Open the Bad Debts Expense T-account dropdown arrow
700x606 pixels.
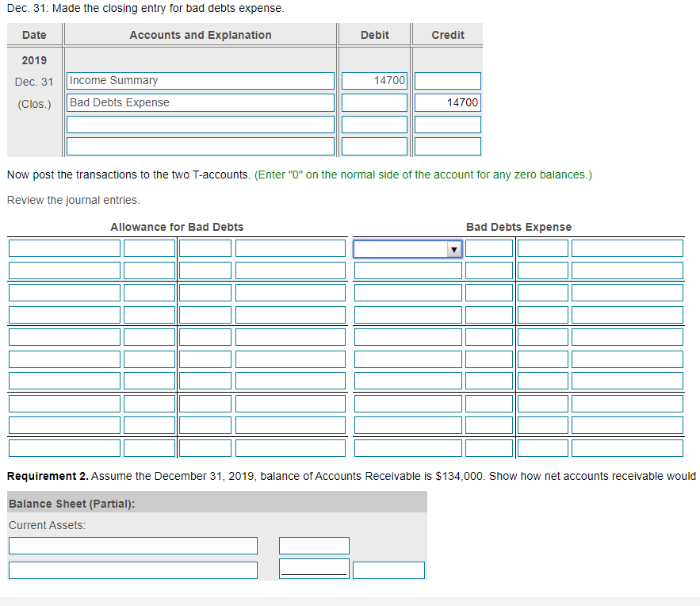point(453,249)
